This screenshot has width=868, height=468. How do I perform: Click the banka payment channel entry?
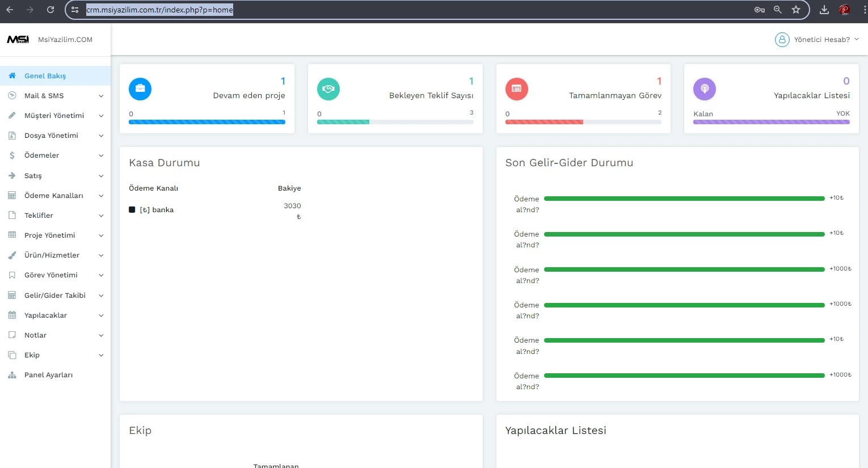[162, 210]
